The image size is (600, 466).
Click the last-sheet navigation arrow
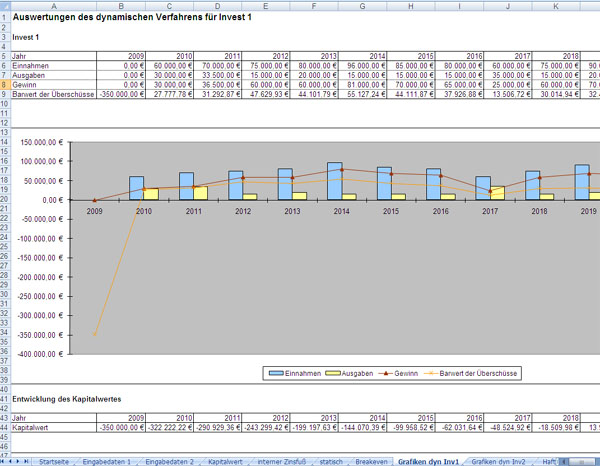coord(26,461)
